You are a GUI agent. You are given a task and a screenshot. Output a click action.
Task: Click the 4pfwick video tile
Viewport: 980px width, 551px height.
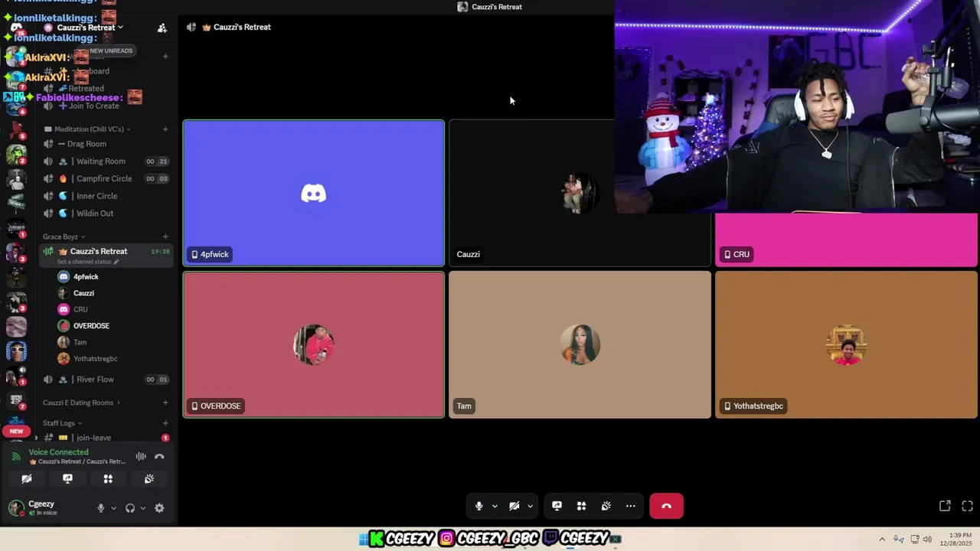(x=313, y=193)
